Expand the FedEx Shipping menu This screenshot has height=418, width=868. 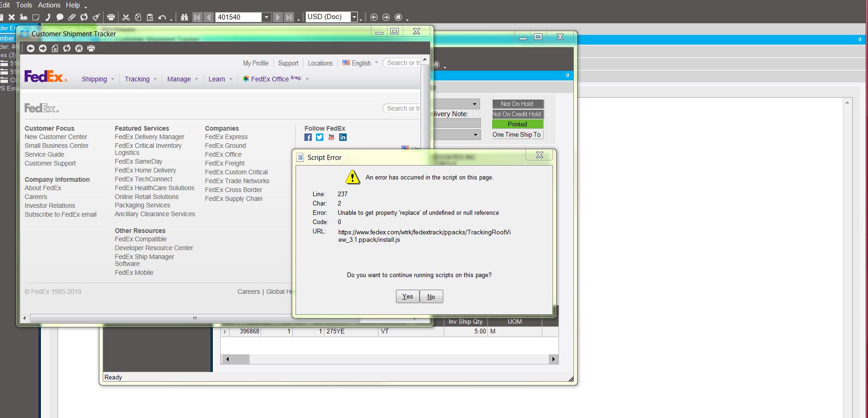tap(98, 79)
